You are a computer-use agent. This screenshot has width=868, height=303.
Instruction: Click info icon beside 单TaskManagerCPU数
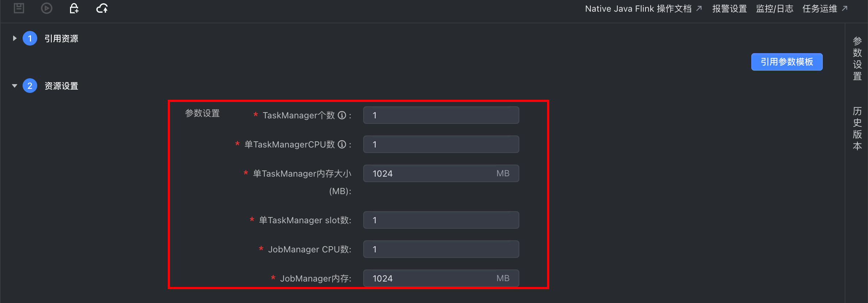tap(342, 144)
